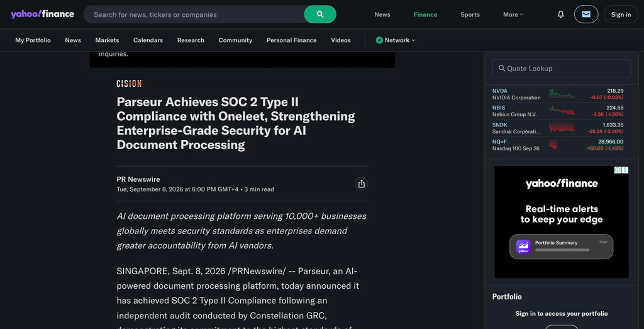This screenshot has width=644, height=329.
Task: Click the NQ=F sparkline chart
Action: coord(562,145)
